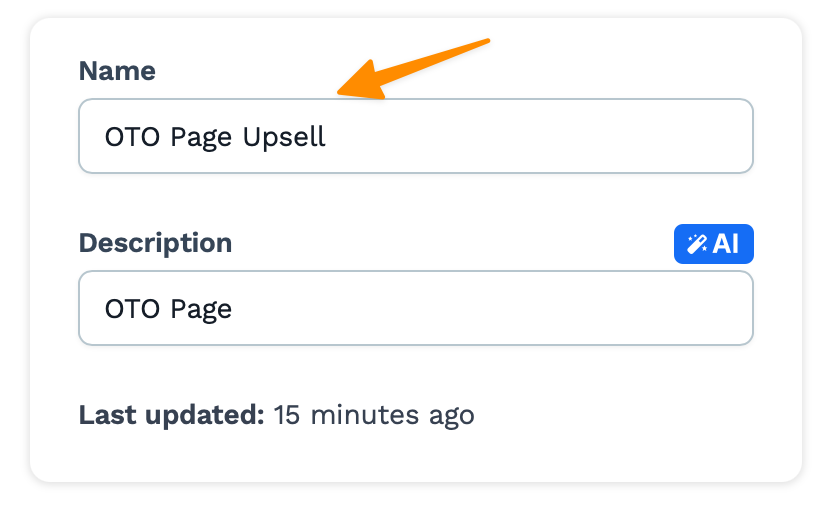Click the Name field label
The height and width of the screenshot is (512, 828).
pyautogui.click(x=117, y=71)
